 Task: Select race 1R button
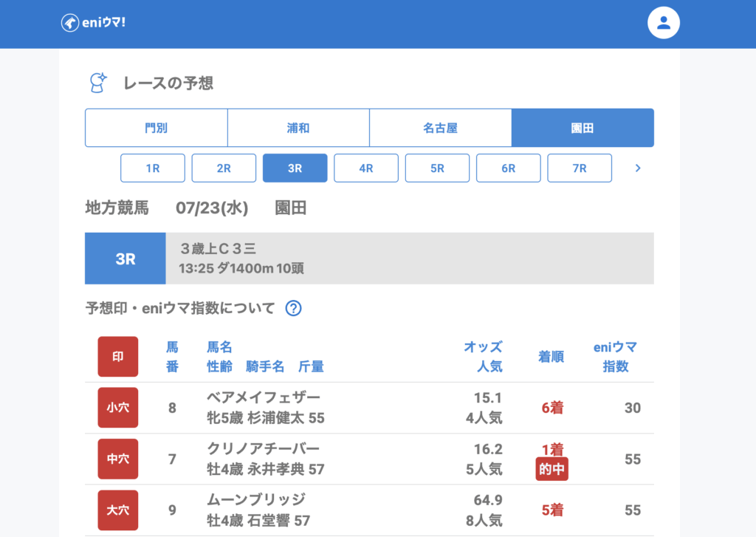153,168
